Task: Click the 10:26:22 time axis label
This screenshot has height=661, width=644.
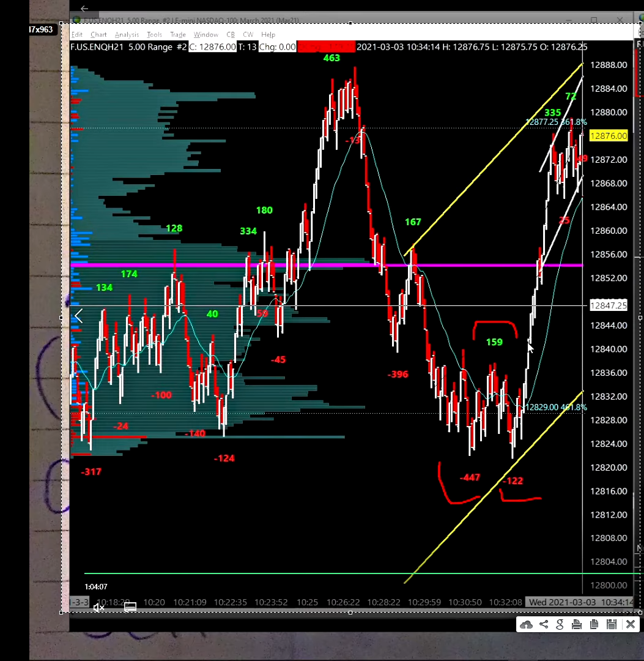Action: [x=343, y=602]
